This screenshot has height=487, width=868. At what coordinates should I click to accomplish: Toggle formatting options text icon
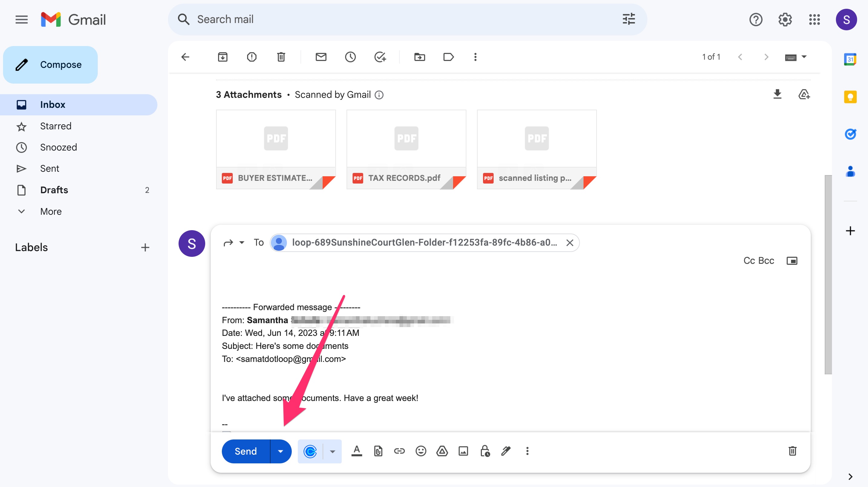tap(357, 451)
